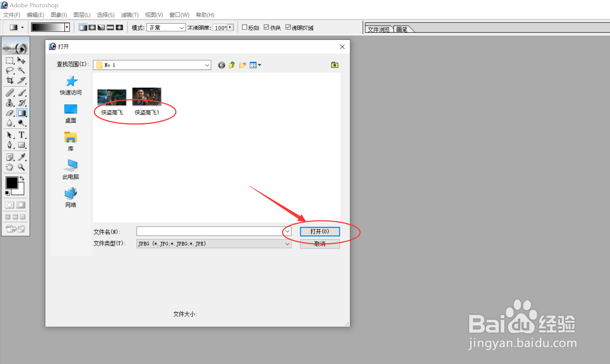Open the gradient picker dropdown arrow
The width and height of the screenshot is (610, 364).
pyautogui.click(x=67, y=28)
